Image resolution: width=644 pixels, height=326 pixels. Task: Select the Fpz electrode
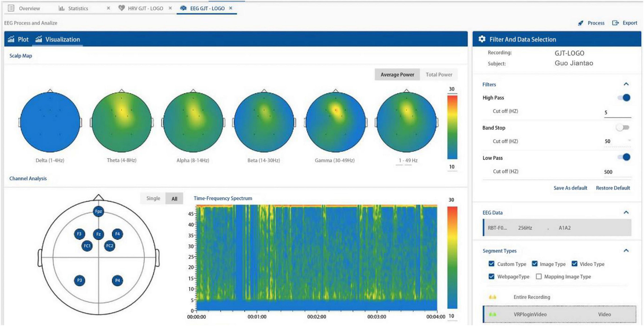(x=98, y=212)
